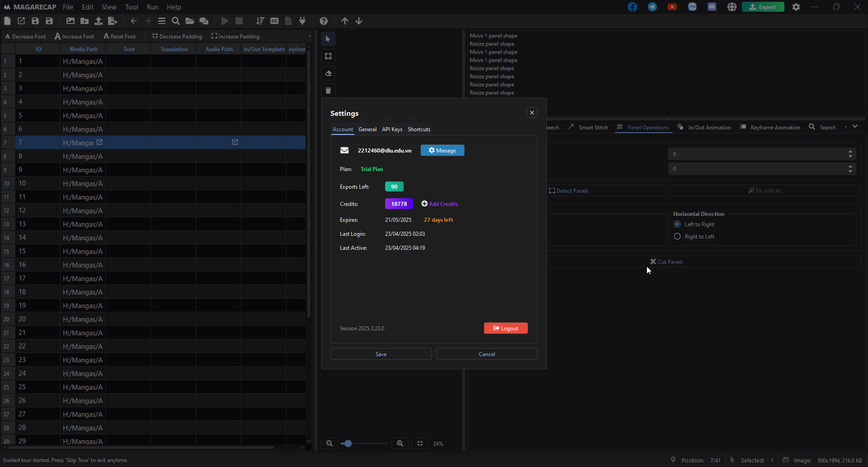Click the Cut Panels button
This screenshot has height=467, width=868.
click(x=667, y=262)
